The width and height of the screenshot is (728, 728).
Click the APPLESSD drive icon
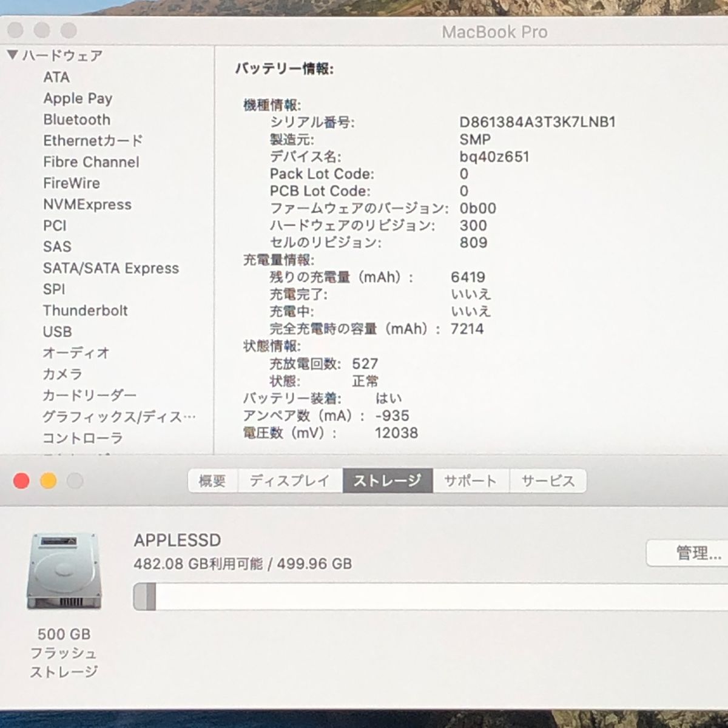pos(63,571)
